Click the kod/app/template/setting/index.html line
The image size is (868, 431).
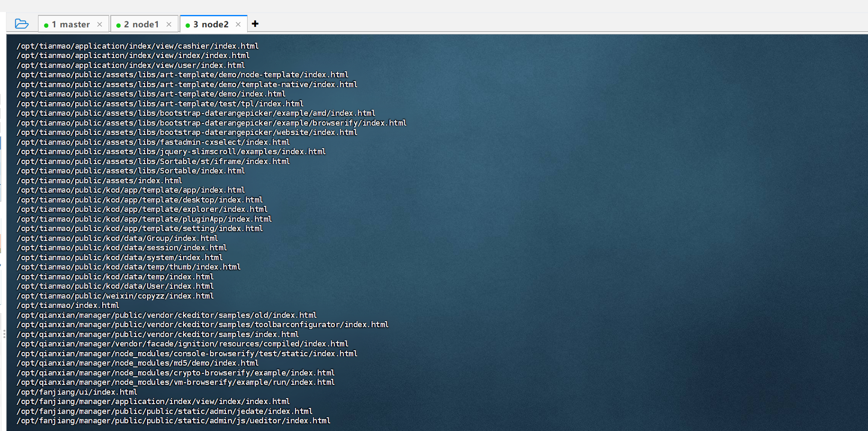(x=140, y=229)
